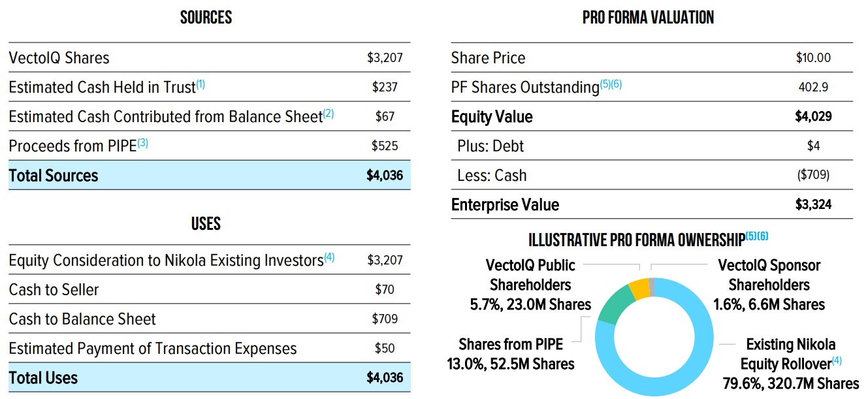
Task: Select the Pro Forma Valuation heading
Action: tap(648, 18)
